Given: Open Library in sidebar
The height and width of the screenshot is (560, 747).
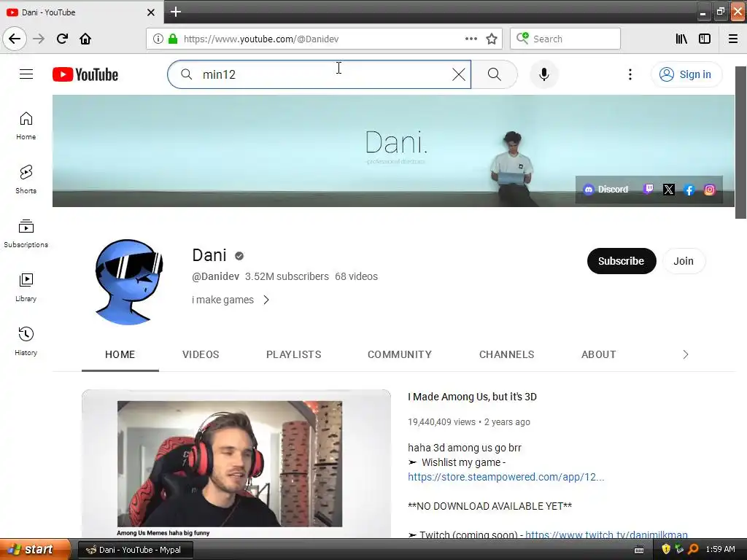Looking at the screenshot, I should pyautogui.click(x=26, y=287).
